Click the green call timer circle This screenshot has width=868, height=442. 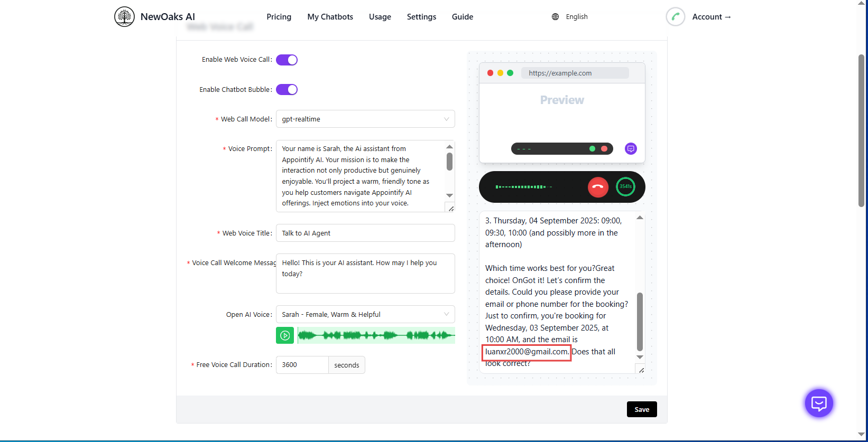coord(625,187)
